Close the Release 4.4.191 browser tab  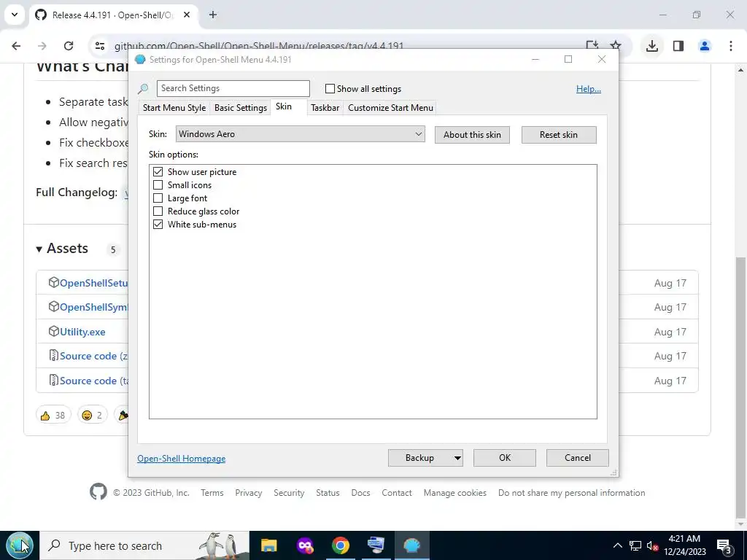pyautogui.click(x=187, y=15)
